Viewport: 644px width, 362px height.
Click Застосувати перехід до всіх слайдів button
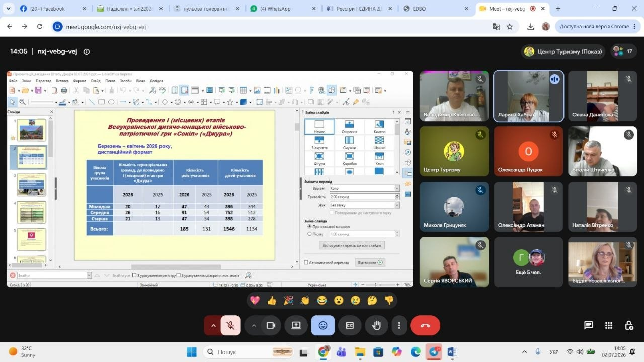pyautogui.click(x=352, y=245)
